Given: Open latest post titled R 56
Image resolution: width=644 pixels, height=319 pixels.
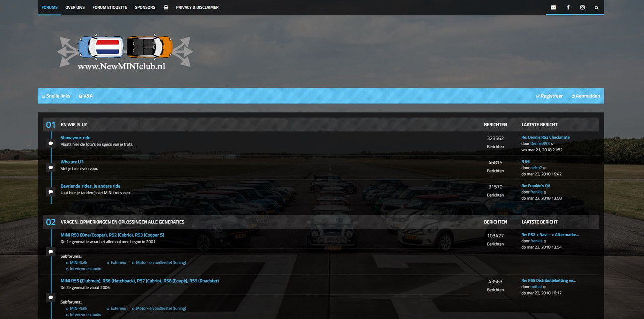Looking at the screenshot, I should (x=525, y=162).
